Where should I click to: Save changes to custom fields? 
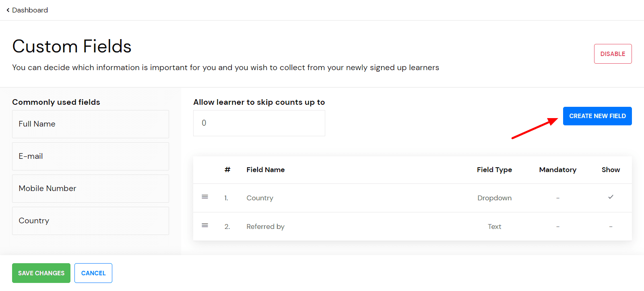point(41,273)
